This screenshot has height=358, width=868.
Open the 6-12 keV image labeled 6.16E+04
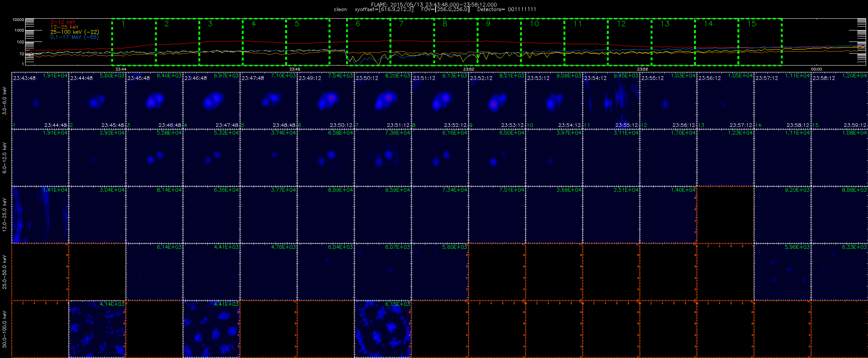pos(440,158)
